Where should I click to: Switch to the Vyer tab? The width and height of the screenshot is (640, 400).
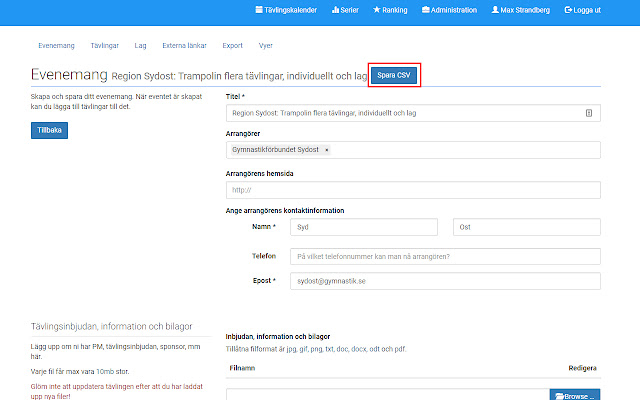(x=265, y=45)
